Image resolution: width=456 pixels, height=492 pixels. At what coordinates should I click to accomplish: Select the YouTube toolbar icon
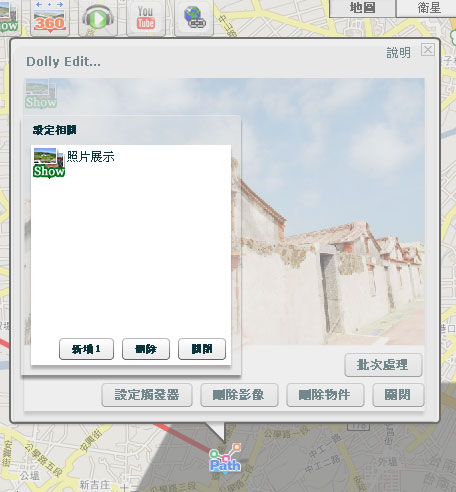pyautogui.click(x=146, y=17)
